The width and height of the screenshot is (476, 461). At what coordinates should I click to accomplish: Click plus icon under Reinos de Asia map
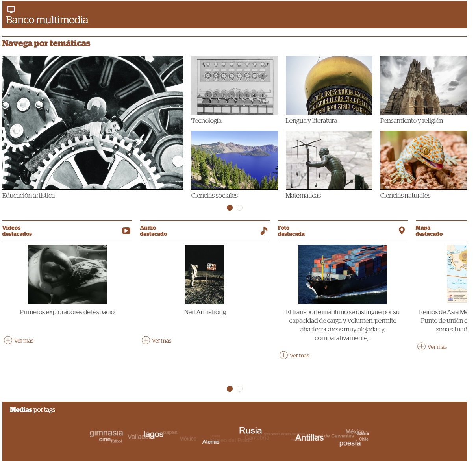421,346
